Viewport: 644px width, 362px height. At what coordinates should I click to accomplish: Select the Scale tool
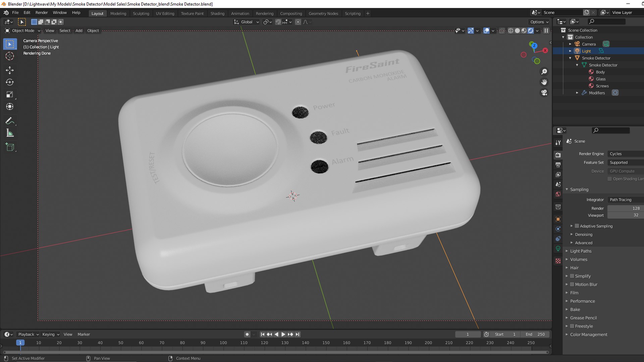[x=10, y=95]
